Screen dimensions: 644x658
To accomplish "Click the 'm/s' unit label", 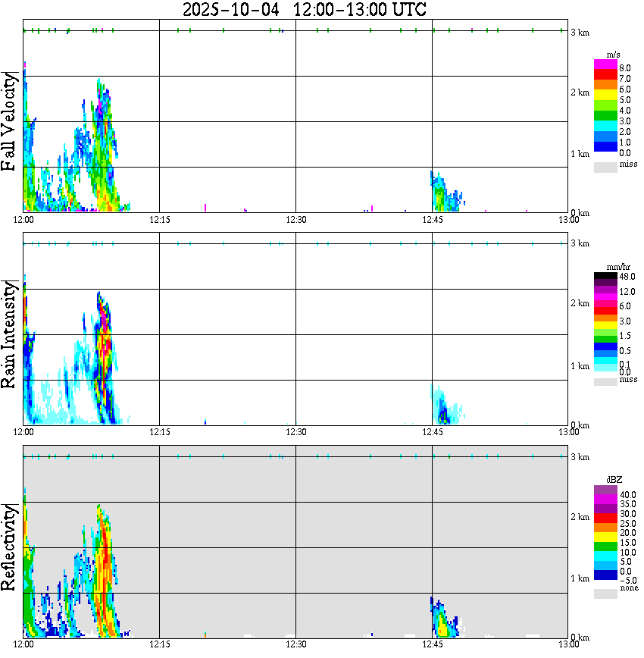I will click(x=613, y=55).
